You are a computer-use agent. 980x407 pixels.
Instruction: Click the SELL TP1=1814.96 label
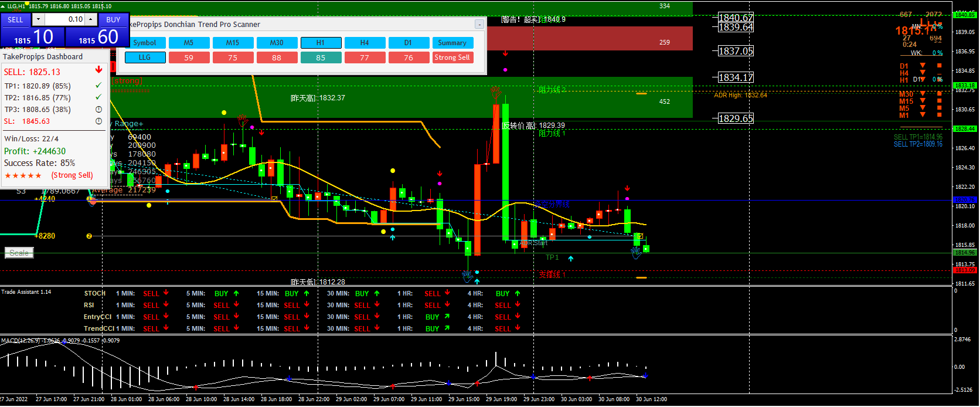[x=918, y=137]
